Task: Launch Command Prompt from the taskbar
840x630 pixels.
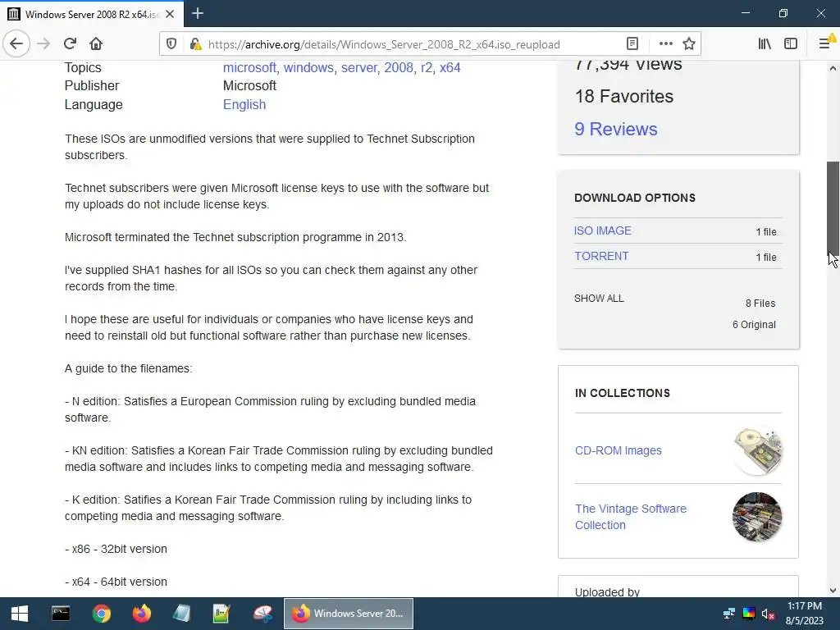Action: pyautogui.click(x=61, y=614)
